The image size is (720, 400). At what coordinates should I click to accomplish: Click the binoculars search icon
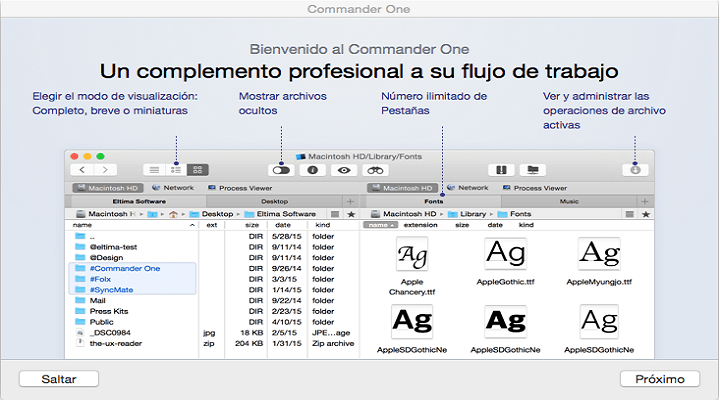[375, 170]
